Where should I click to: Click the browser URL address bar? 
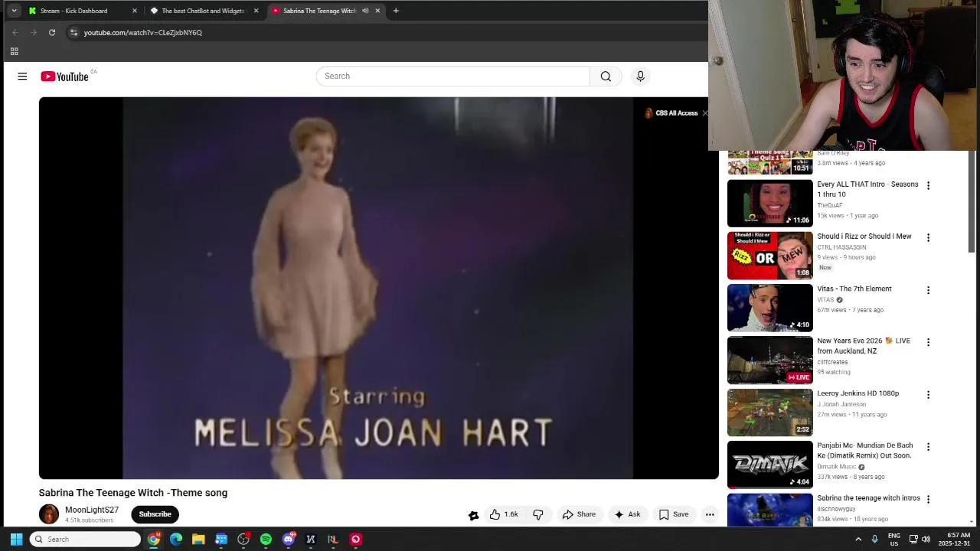pos(383,32)
